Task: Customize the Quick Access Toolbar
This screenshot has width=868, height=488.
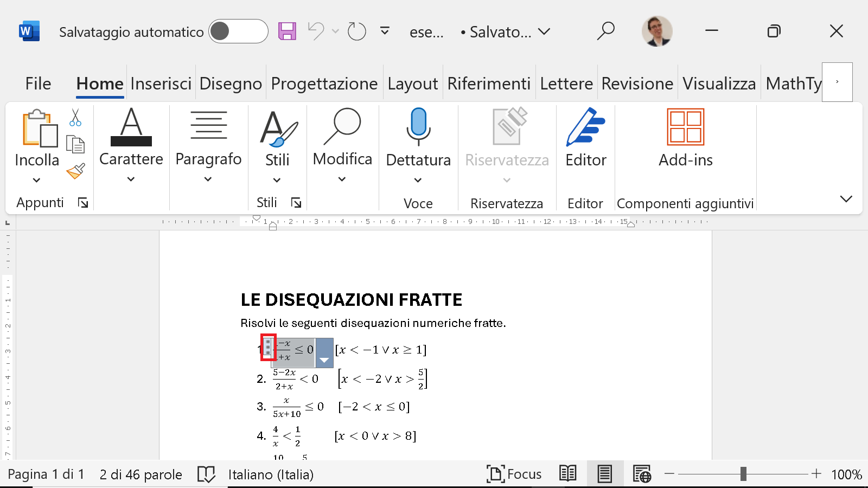Action: pos(385,31)
